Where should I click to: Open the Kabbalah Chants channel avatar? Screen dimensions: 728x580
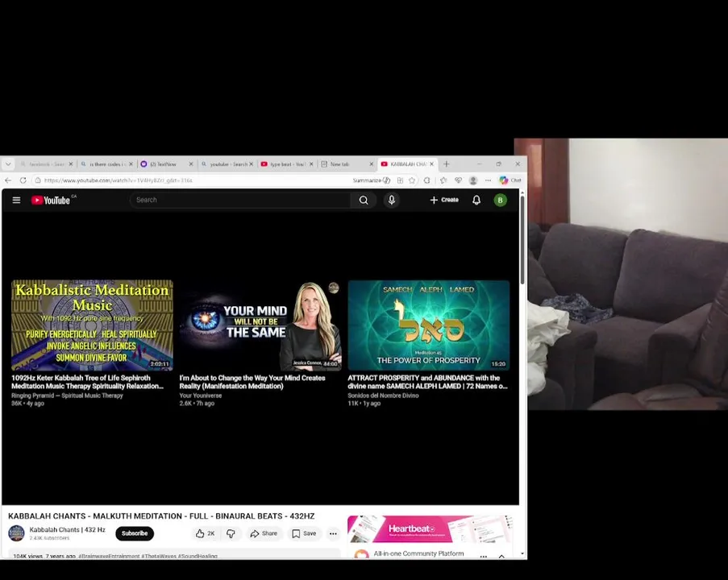pyautogui.click(x=16, y=533)
